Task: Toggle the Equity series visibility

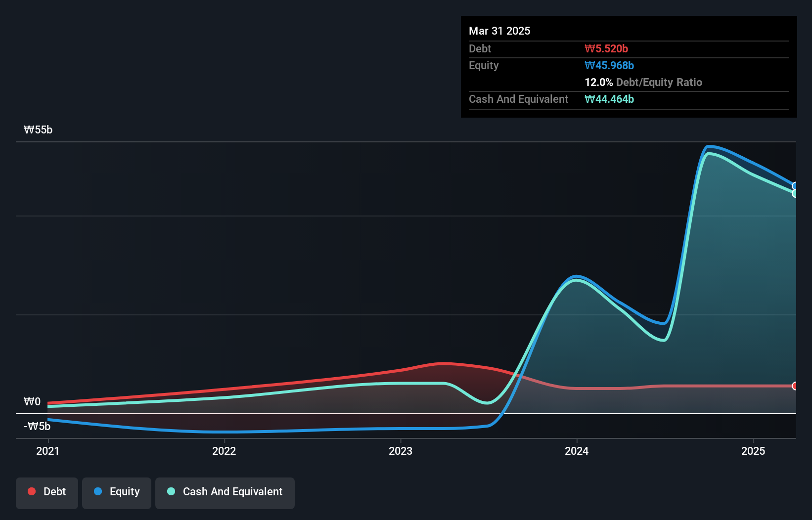Action: pos(117,492)
